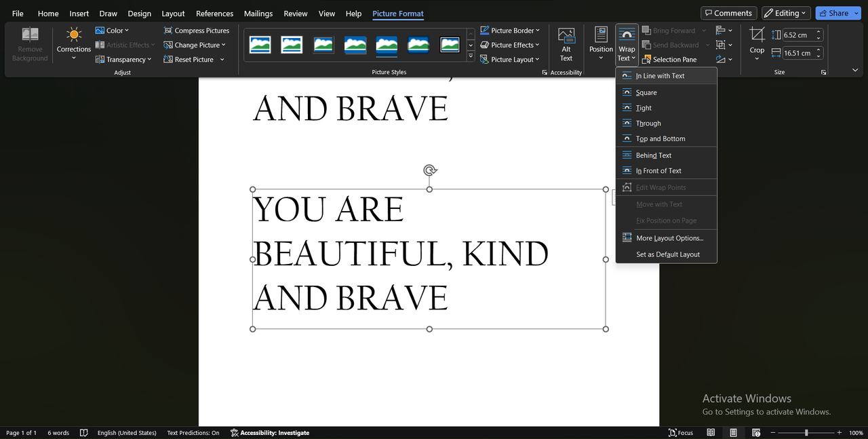Open More Layout Options
The width and height of the screenshot is (868, 439).
pos(667,238)
